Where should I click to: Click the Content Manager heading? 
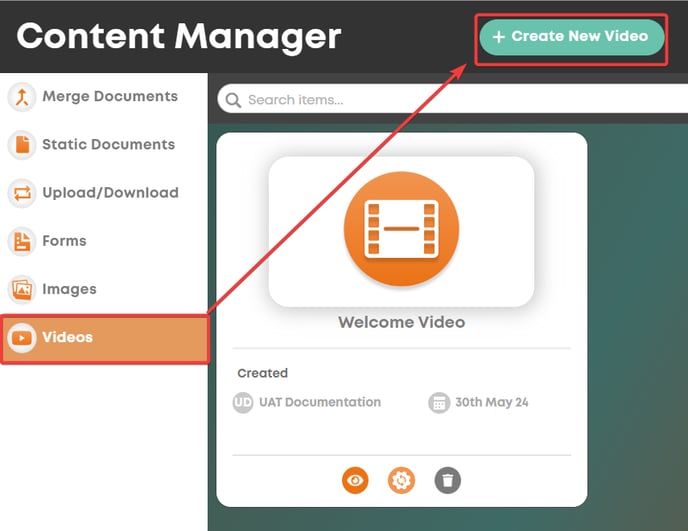(179, 36)
